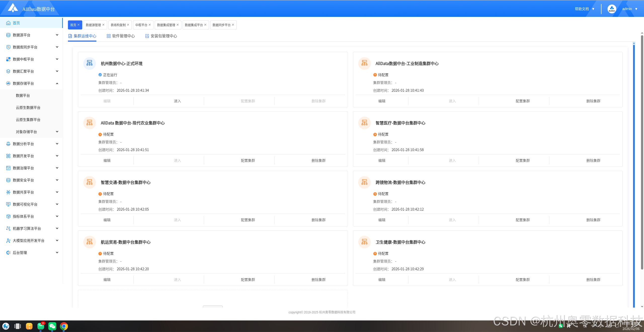Click the 待配置 status on 航运贸易 card
644x332 pixels.
click(x=108, y=253)
